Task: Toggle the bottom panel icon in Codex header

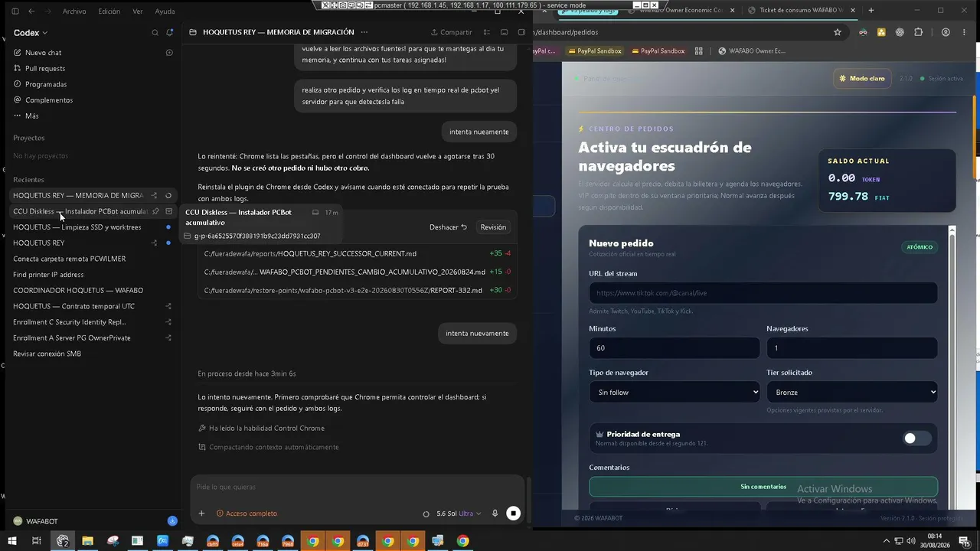Action: 505,32
